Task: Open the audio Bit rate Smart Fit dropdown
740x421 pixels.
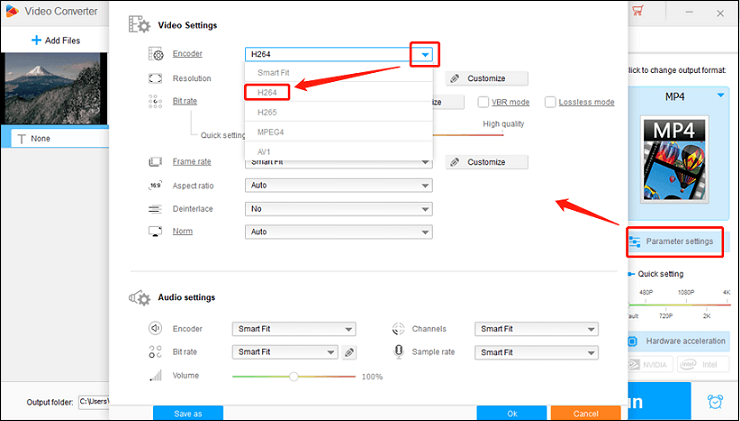Action: pos(285,352)
